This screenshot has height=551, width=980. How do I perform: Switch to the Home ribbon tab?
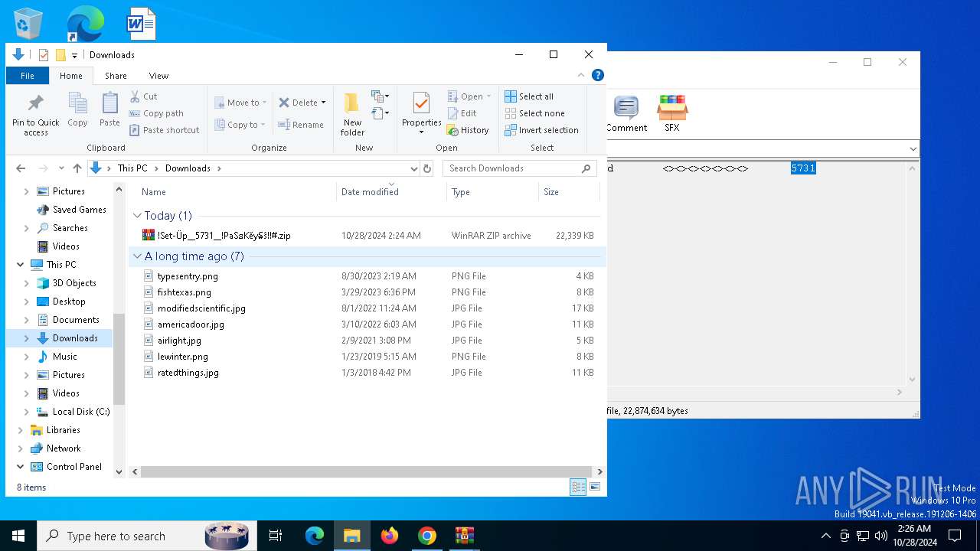[x=71, y=76]
